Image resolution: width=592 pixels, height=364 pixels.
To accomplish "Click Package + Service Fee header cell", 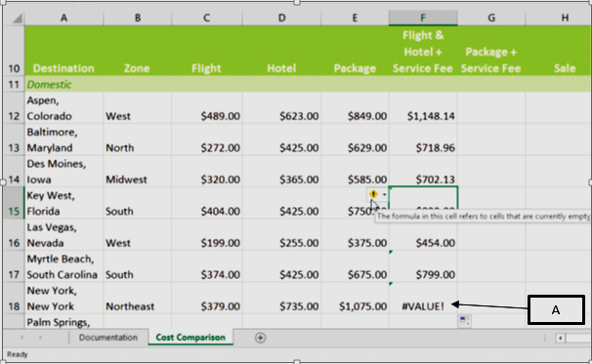I will (491, 51).
